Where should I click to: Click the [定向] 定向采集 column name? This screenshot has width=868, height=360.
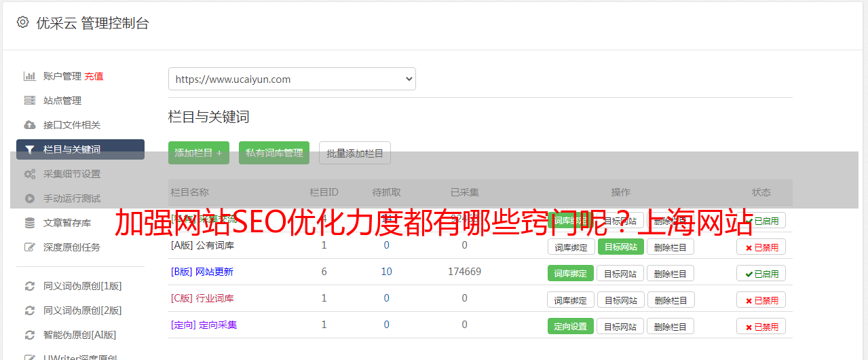204,325
